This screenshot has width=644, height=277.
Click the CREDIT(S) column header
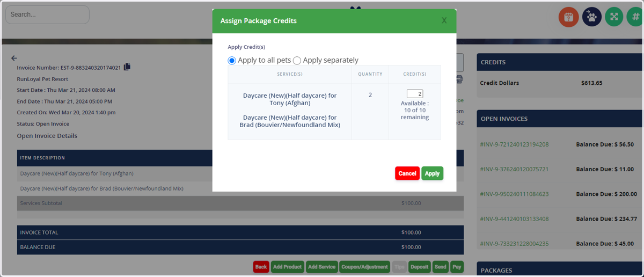tap(415, 74)
